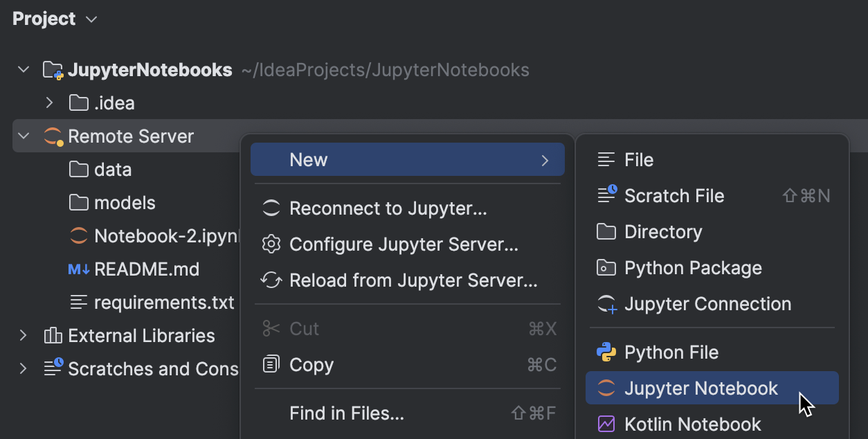
Task: Expand the External Libraries node
Action: (24, 336)
